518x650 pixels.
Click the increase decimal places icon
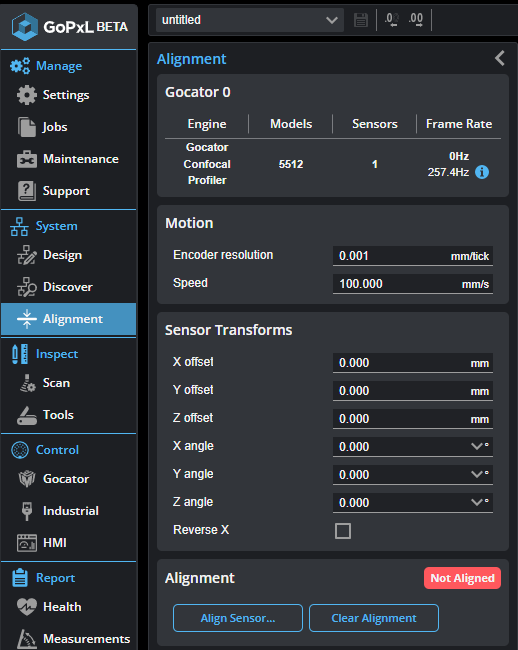click(416, 19)
